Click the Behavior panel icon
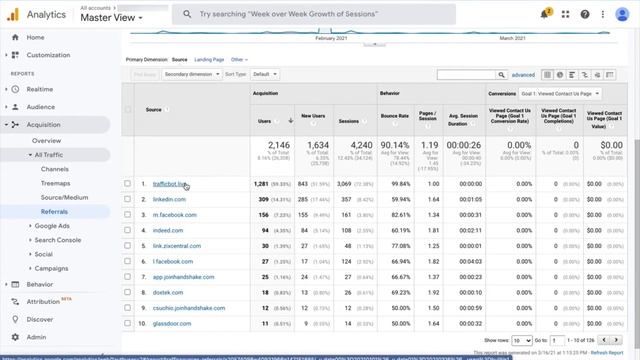This screenshot has height=360, width=640. point(16,284)
